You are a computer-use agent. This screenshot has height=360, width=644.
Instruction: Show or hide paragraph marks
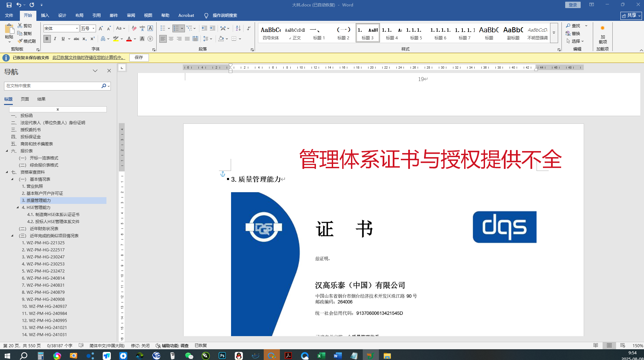point(249,29)
